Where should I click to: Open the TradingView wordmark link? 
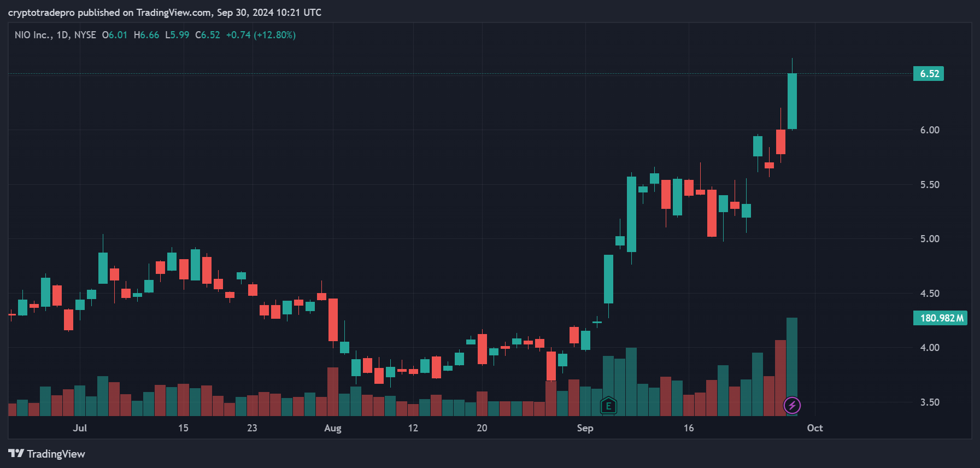[x=56, y=454]
